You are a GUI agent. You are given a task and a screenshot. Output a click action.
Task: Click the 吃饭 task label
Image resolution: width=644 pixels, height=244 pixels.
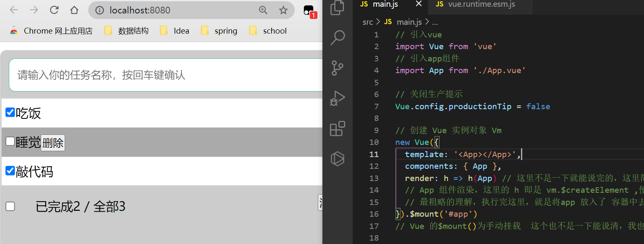(x=28, y=113)
